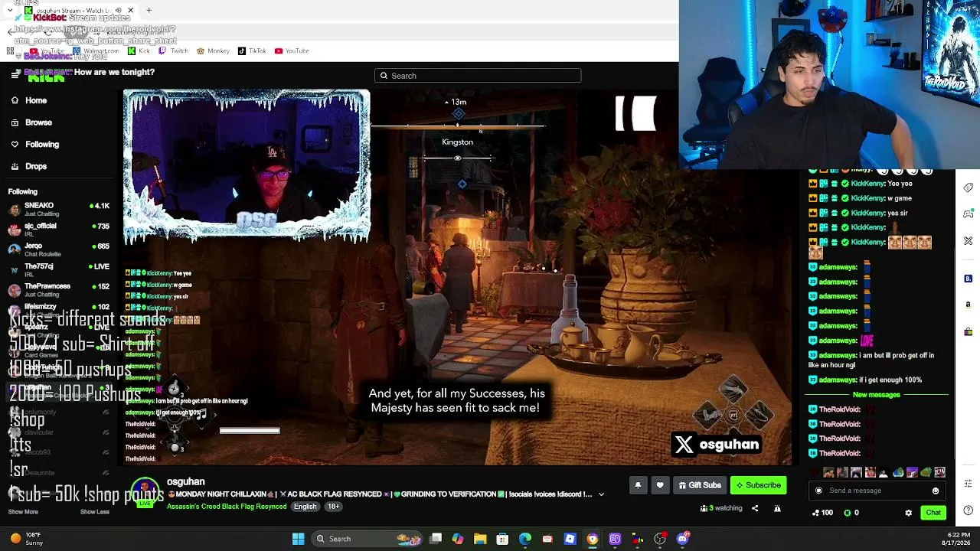Click the green Chat send button
The width and height of the screenshot is (980, 551).
click(933, 513)
